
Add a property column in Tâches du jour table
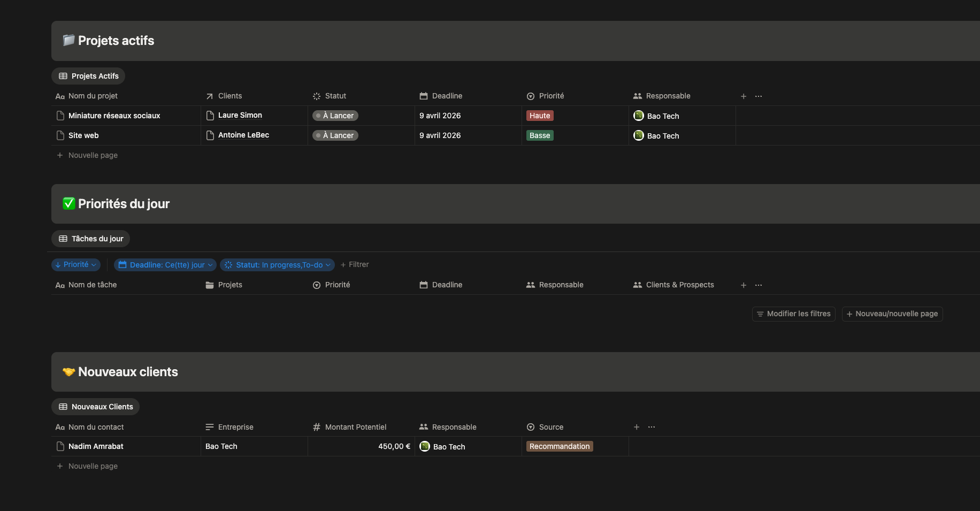coord(744,285)
